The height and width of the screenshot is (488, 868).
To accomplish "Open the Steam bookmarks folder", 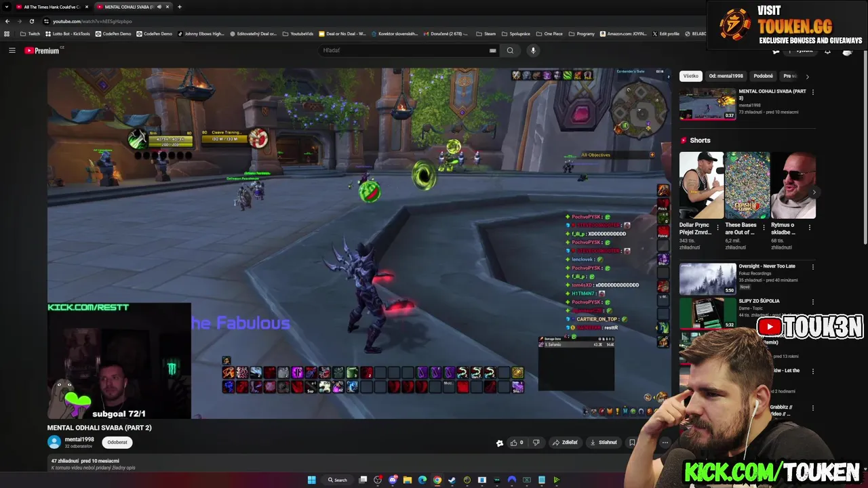I will click(x=486, y=33).
